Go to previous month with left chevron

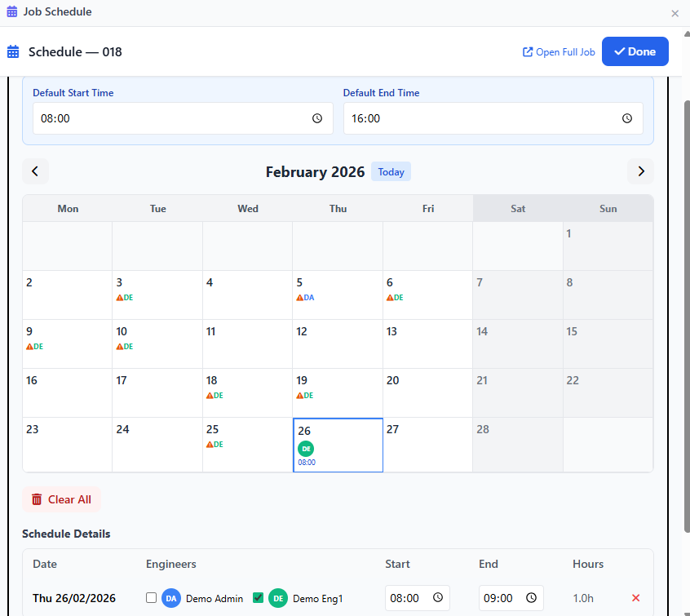point(35,171)
